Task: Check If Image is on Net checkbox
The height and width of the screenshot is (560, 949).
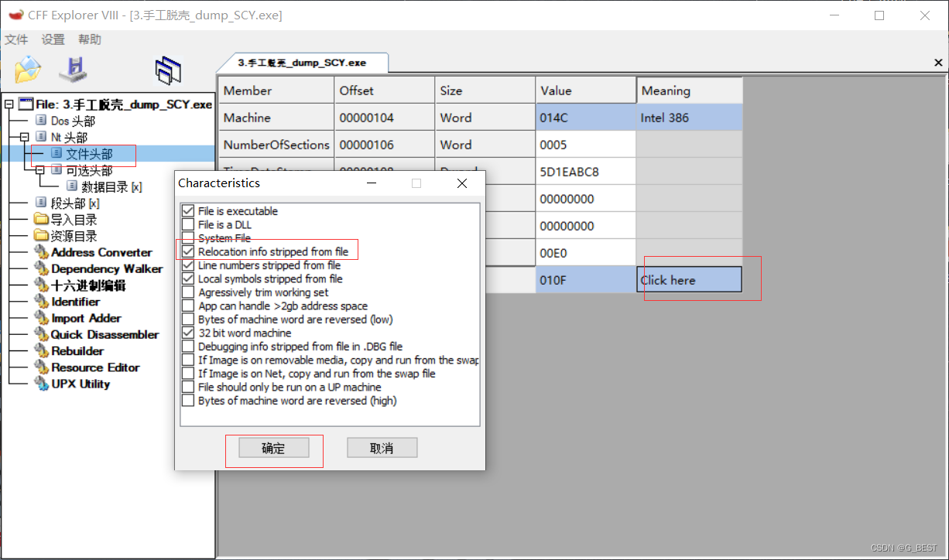Action: (187, 374)
